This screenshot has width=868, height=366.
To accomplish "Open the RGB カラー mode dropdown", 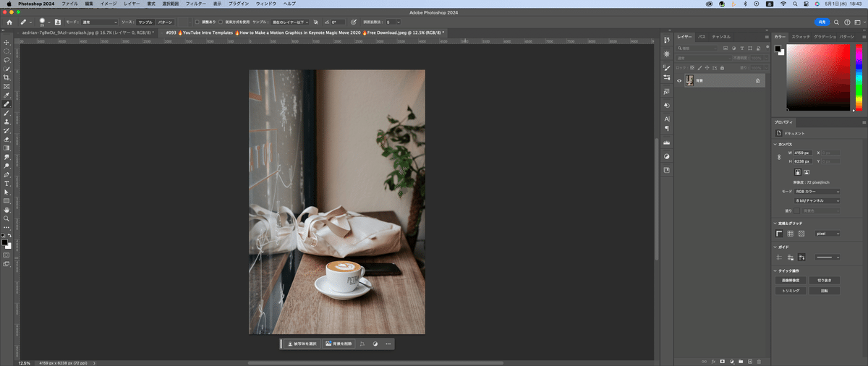I will pos(817,192).
